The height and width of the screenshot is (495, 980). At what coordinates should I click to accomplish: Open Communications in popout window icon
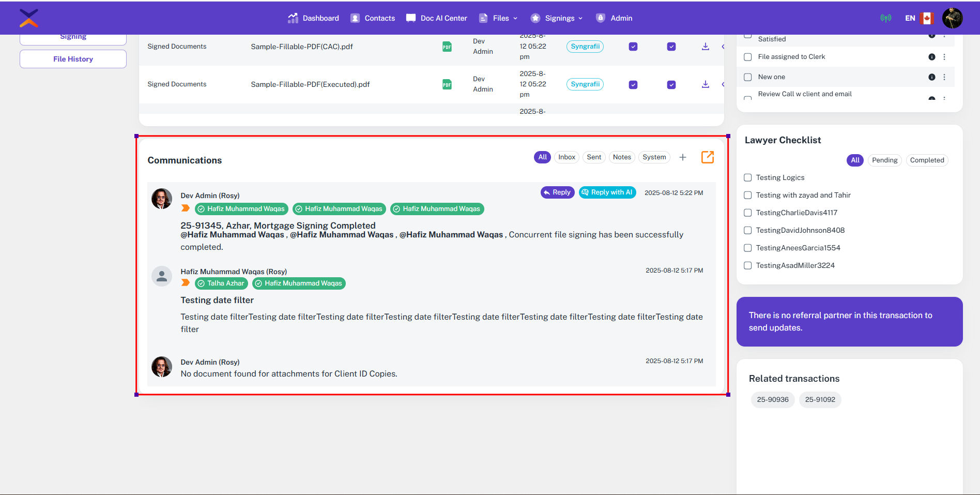coord(707,157)
